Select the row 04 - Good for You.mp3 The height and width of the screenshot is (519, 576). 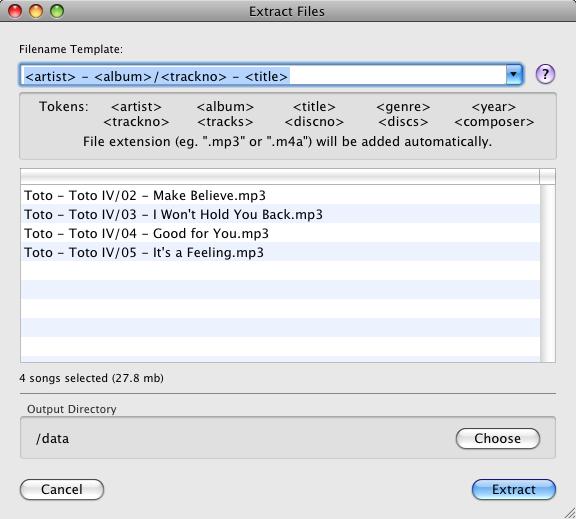coord(280,233)
